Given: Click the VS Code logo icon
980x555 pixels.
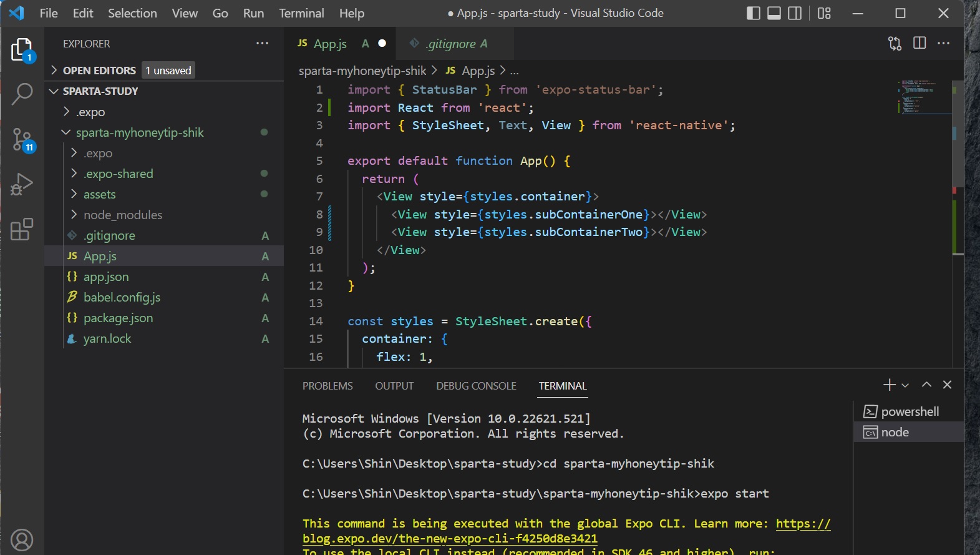Looking at the screenshot, I should (17, 13).
